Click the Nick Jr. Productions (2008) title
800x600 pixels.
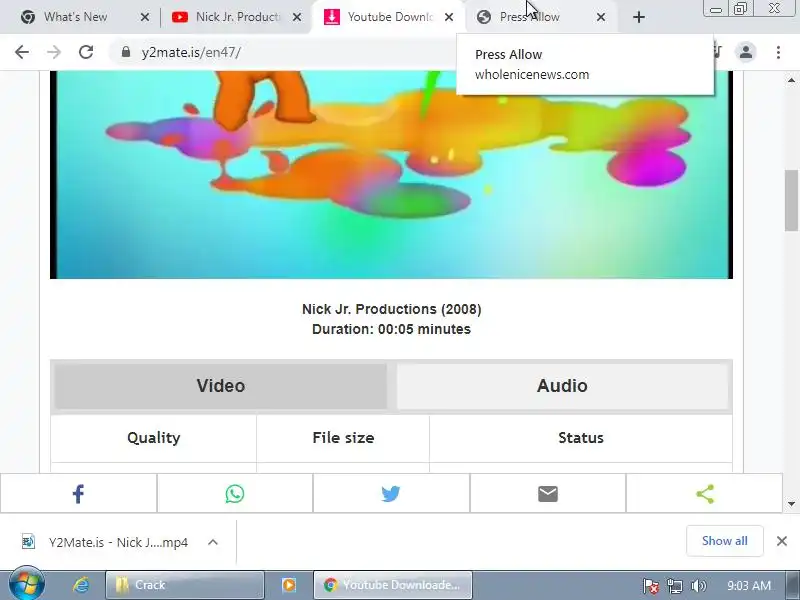(x=391, y=309)
